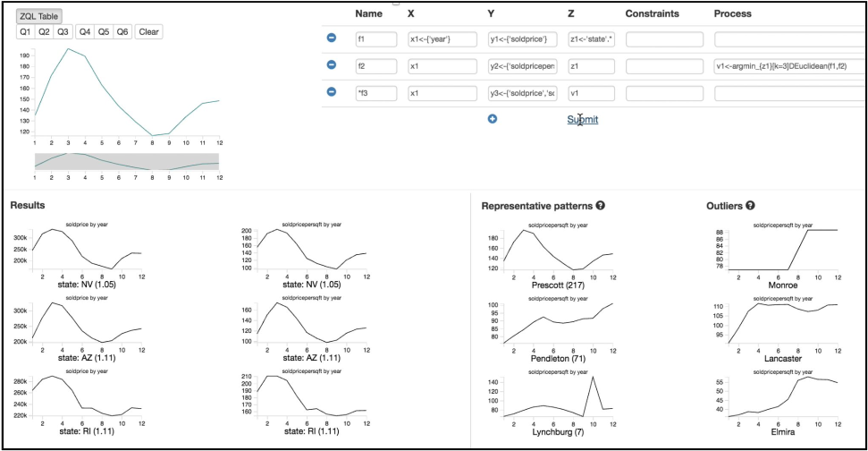Click the Y field of row f2
The image size is (868, 451).
[523, 66]
